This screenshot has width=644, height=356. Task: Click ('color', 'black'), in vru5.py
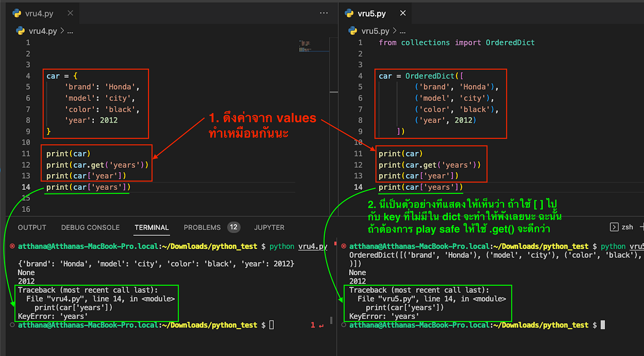click(457, 109)
